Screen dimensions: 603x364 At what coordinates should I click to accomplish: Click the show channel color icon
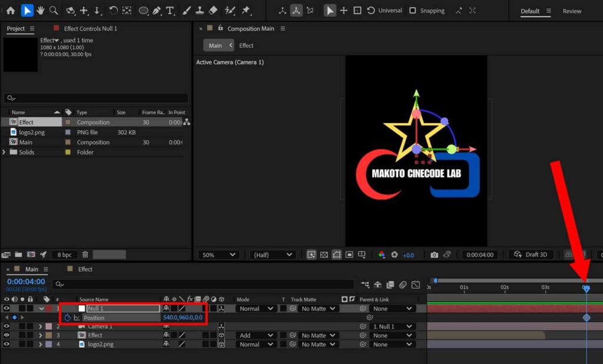coord(382,254)
